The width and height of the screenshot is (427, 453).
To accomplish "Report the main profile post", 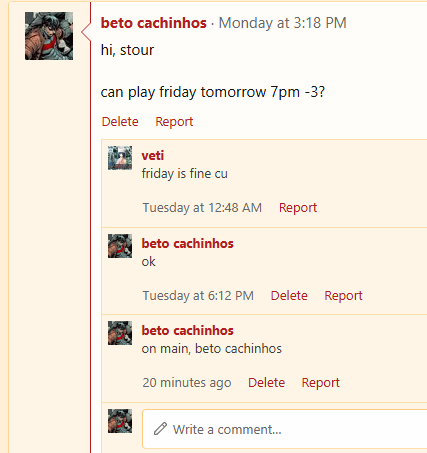I will [x=174, y=122].
